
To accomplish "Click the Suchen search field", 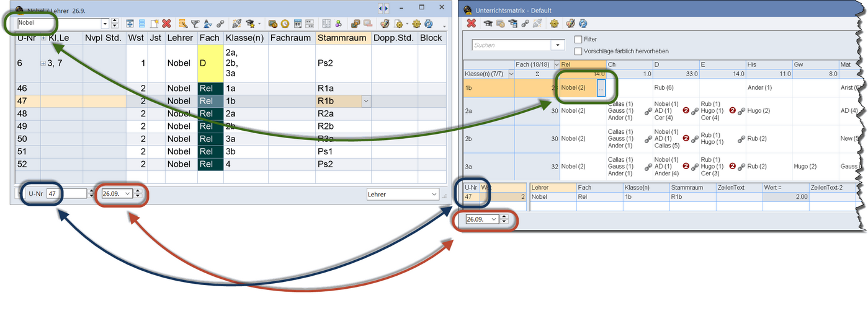I will click(x=511, y=45).
